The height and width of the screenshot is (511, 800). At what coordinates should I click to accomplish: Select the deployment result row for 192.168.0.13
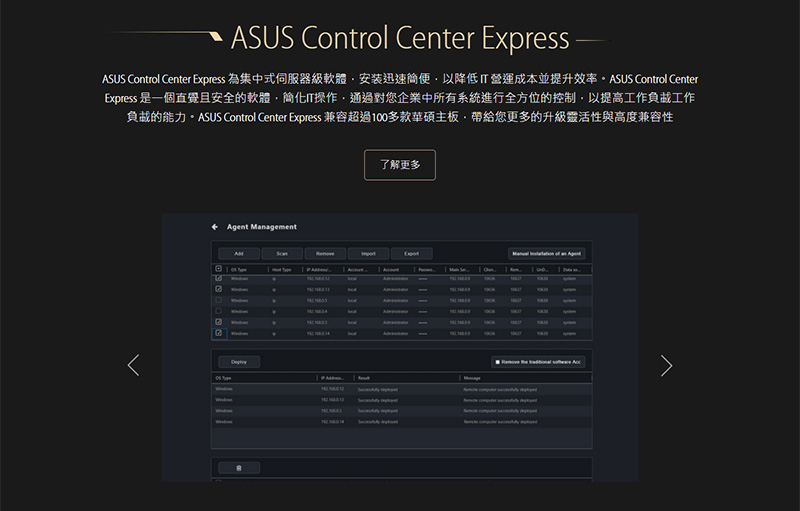[402, 400]
